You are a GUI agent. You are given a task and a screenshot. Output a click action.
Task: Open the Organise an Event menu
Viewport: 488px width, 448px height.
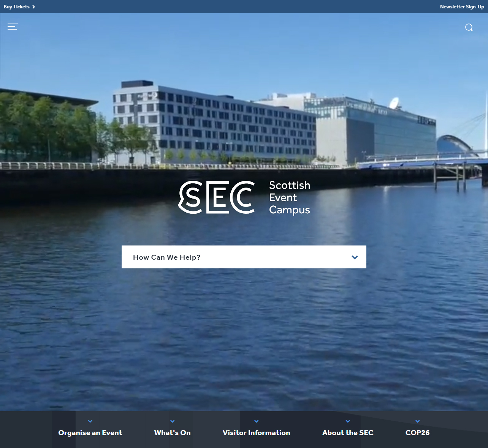[90, 433]
